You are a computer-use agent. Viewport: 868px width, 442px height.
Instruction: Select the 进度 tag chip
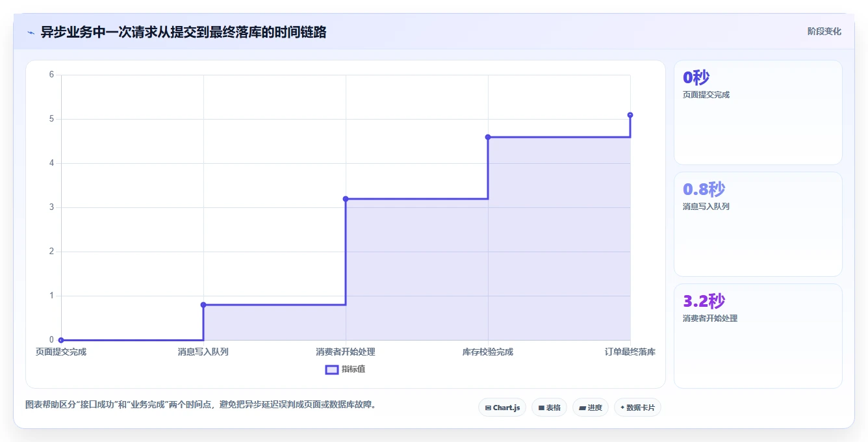tap(590, 408)
